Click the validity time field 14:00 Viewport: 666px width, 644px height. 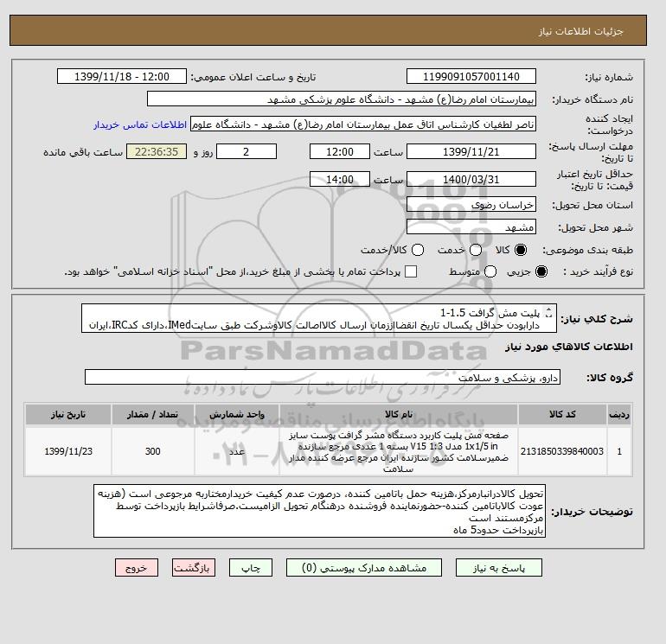pyautogui.click(x=340, y=179)
